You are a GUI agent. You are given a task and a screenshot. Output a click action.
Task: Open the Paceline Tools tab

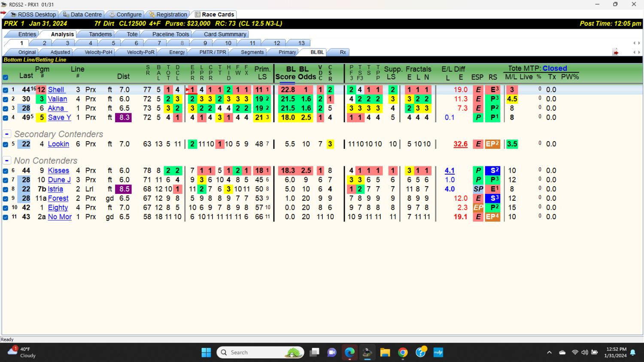point(170,34)
